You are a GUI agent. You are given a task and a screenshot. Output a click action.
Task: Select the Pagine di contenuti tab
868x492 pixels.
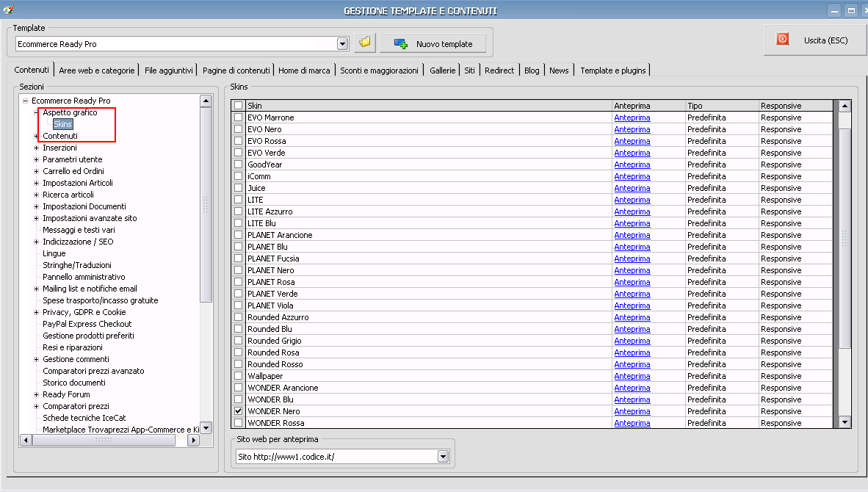[236, 70]
